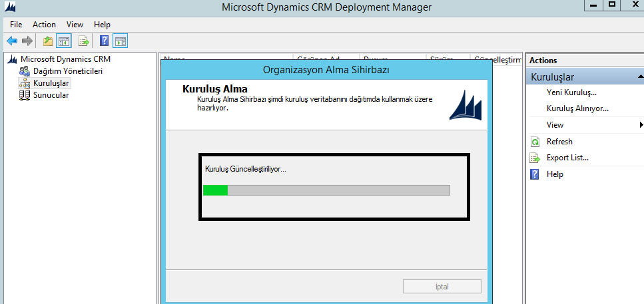
Task: Open the Action menu
Action: coord(45,25)
